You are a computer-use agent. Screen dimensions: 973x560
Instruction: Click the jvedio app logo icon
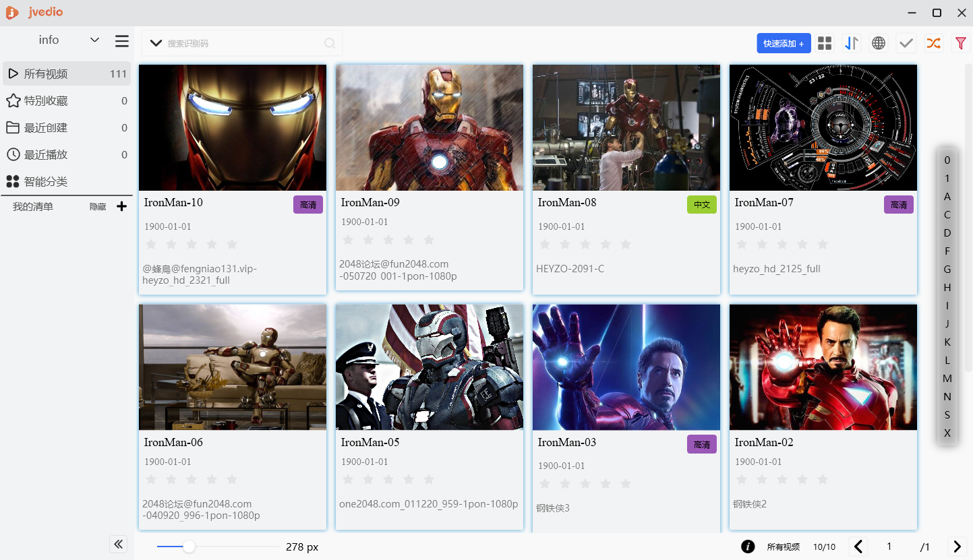pyautogui.click(x=12, y=13)
